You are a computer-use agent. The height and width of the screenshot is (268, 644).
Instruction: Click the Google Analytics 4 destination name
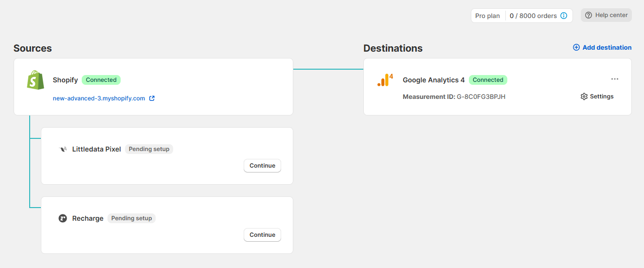[434, 80]
